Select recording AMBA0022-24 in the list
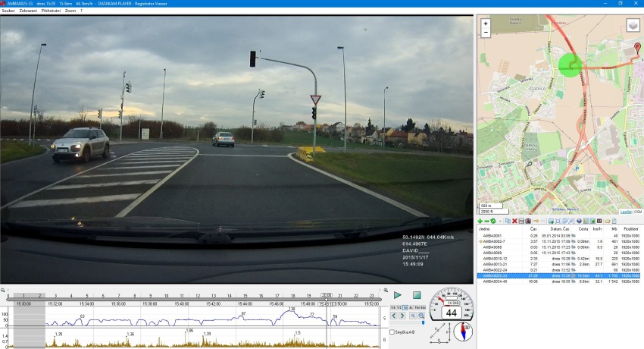The image size is (644, 349). pos(558,270)
